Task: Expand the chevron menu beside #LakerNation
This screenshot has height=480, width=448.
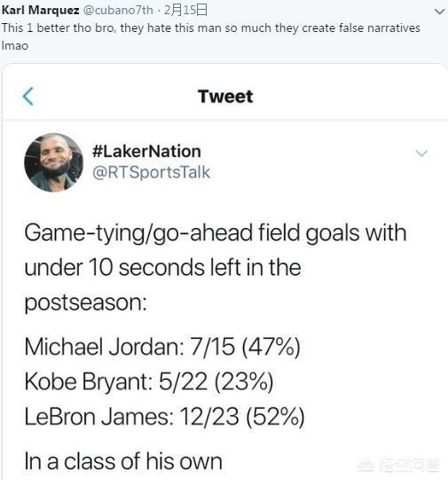Action: pyautogui.click(x=421, y=153)
